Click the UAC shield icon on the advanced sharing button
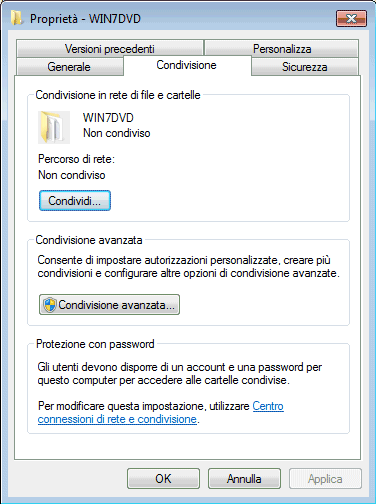Screen dimensions: 376x504 (50, 305)
